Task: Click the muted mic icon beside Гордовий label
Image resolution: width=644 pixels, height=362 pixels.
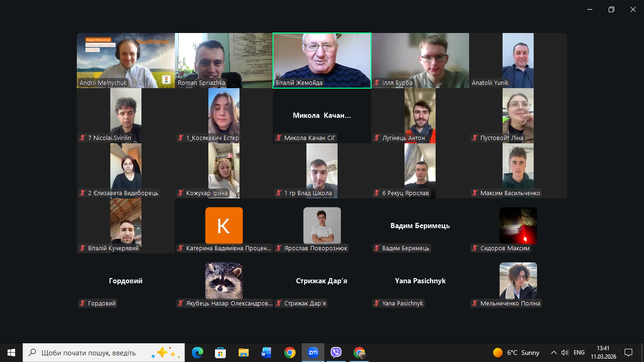Action: coord(83,304)
